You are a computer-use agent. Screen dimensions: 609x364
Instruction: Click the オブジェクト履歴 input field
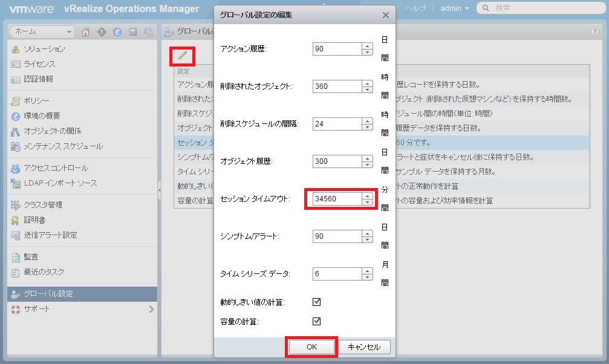pyautogui.click(x=337, y=161)
